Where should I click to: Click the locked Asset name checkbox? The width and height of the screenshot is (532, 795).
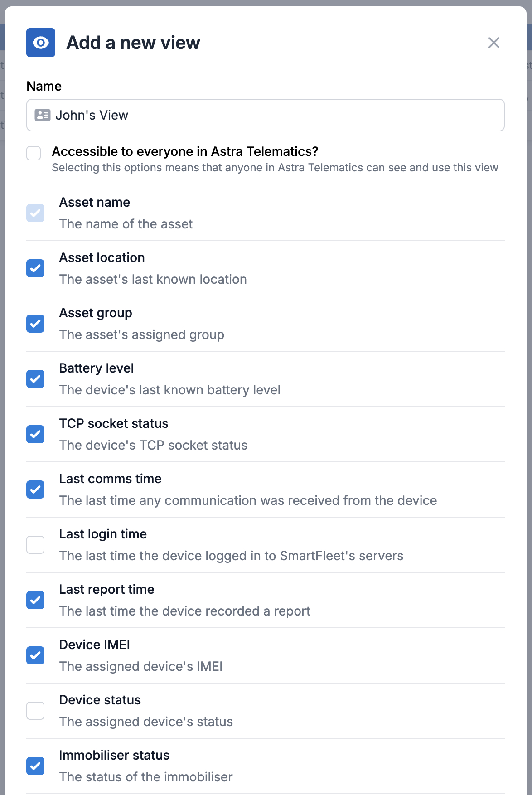35,213
